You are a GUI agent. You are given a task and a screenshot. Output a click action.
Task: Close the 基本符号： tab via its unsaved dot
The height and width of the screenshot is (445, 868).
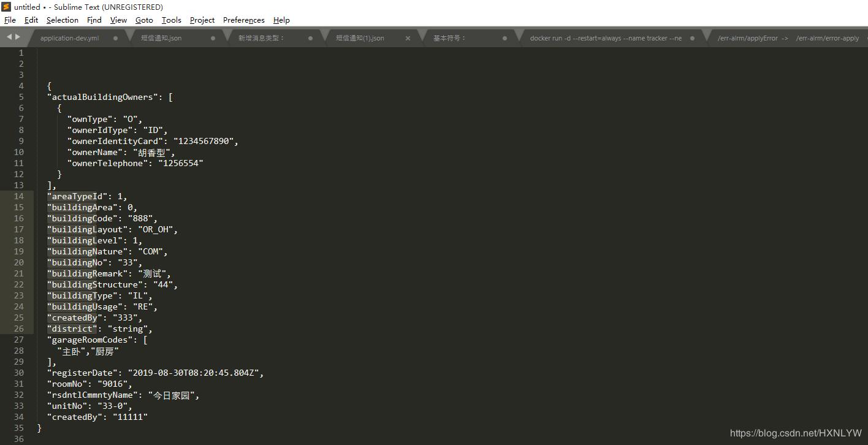[x=504, y=38]
